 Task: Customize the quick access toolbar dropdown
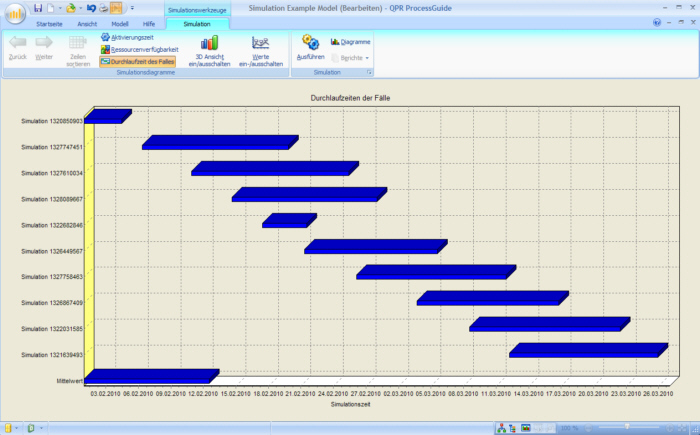click(x=132, y=8)
